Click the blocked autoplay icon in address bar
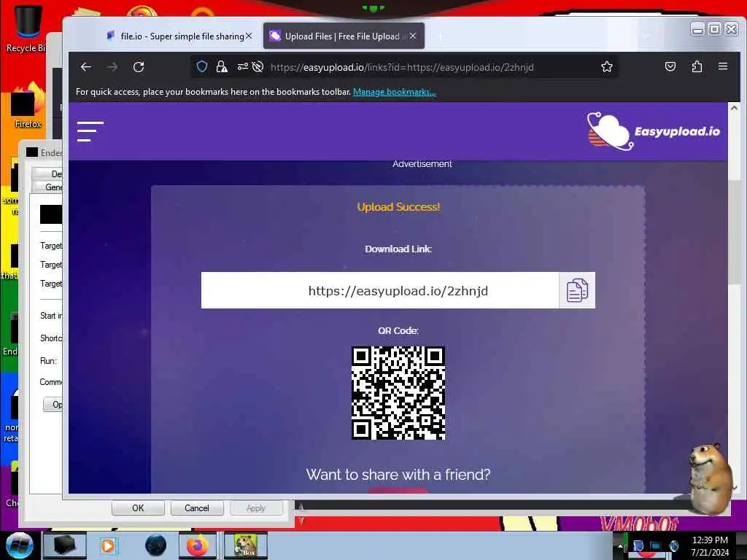The height and width of the screenshot is (560, 747). tap(258, 66)
